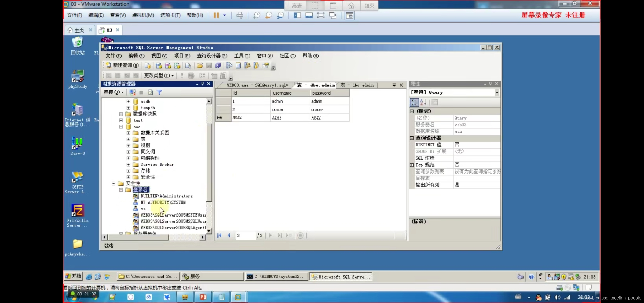Select the FileZilla Server desktop icon
Viewport: 644px width, 303px height.
[x=78, y=216]
